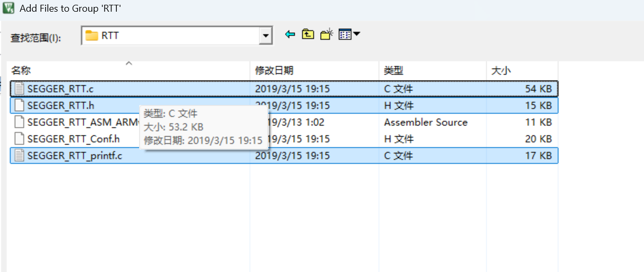Click the C 文件 type of SEGGER_RTT.c

pos(399,89)
